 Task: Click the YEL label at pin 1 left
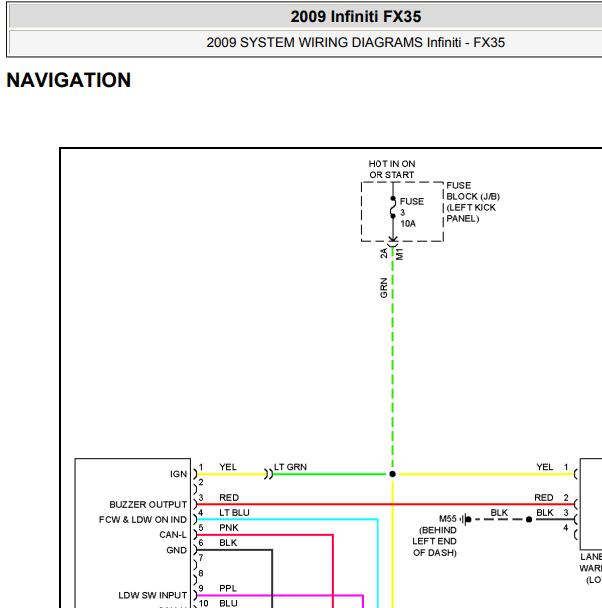[228, 467]
